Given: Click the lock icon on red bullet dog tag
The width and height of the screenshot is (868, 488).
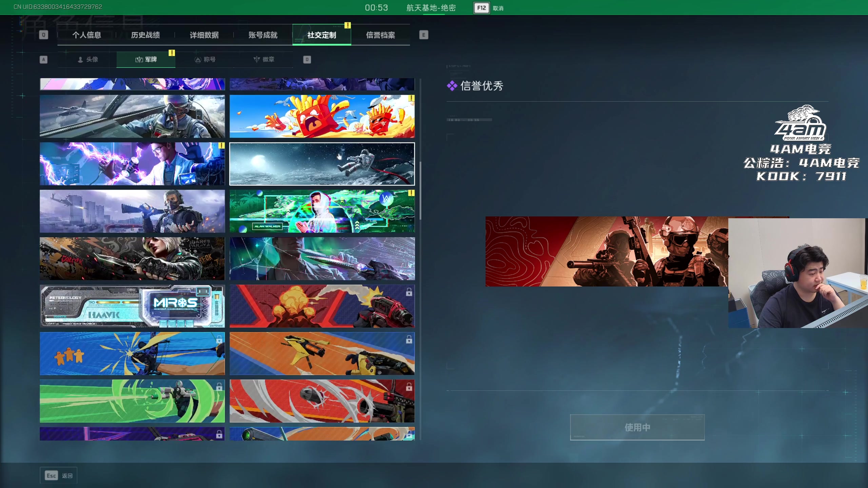Looking at the screenshot, I should [x=409, y=387].
